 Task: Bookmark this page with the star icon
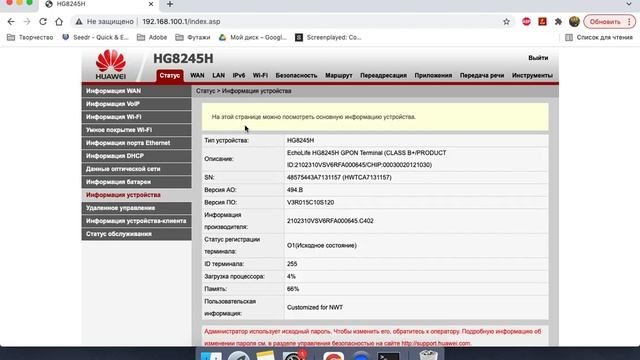(x=507, y=22)
